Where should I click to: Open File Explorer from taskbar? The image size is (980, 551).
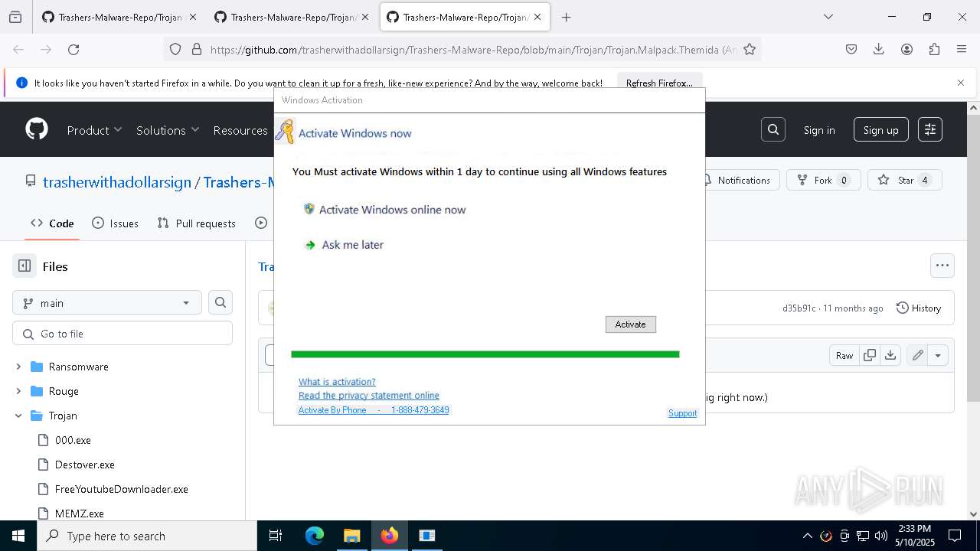click(351, 536)
